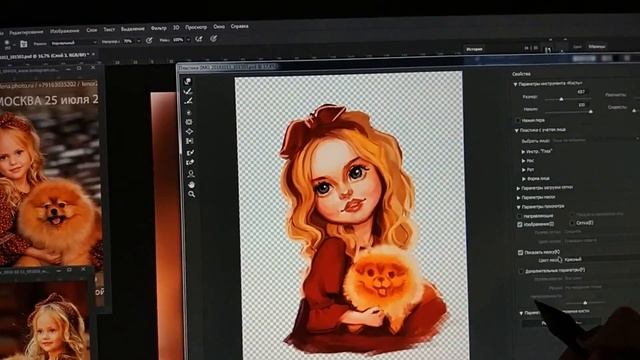This screenshot has height=360, width=640.
Task: Close the open PSD document tab
Action: (x=93, y=54)
